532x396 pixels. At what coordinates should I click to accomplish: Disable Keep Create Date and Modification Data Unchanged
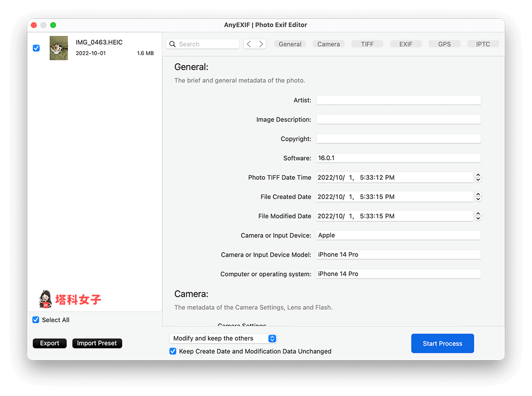coord(173,351)
